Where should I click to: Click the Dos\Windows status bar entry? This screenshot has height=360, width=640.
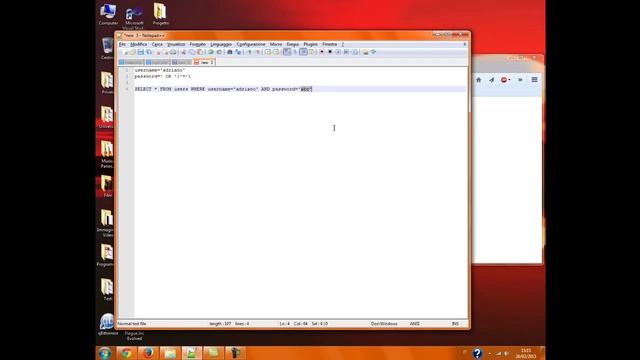pyautogui.click(x=384, y=324)
